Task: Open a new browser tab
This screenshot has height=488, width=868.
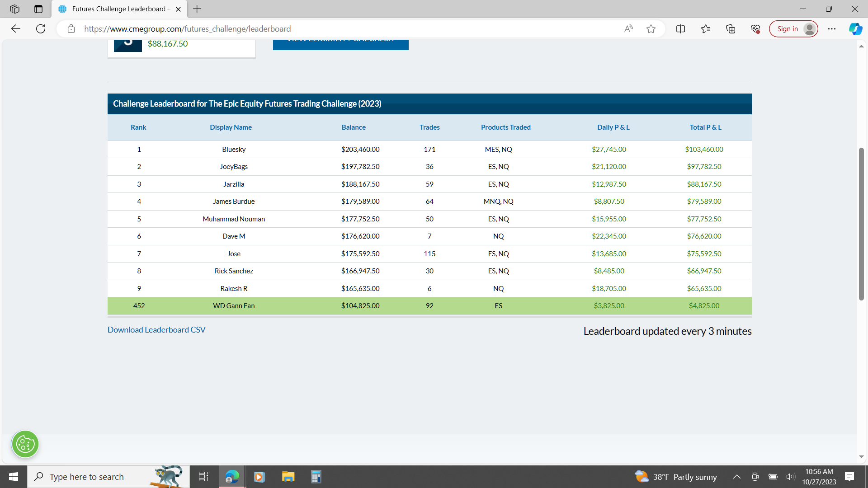Action: point(197,9)
